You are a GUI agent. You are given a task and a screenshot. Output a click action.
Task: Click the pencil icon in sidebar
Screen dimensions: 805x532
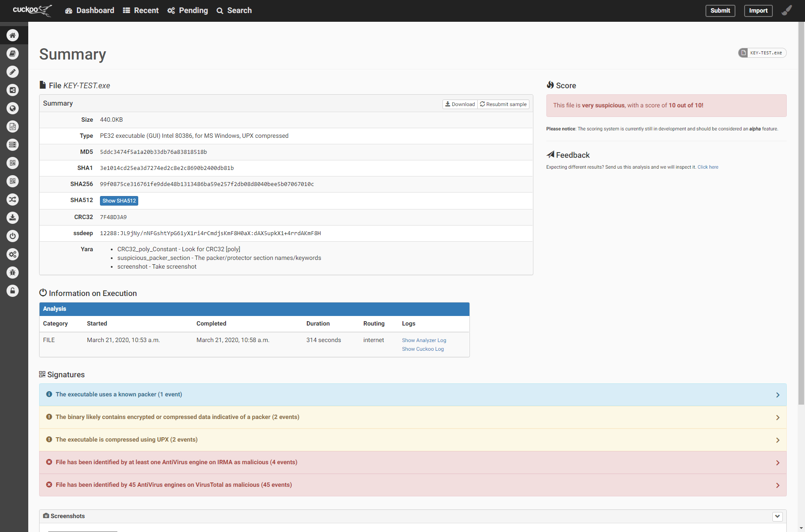pyautogui.click(x=13, y=72)
